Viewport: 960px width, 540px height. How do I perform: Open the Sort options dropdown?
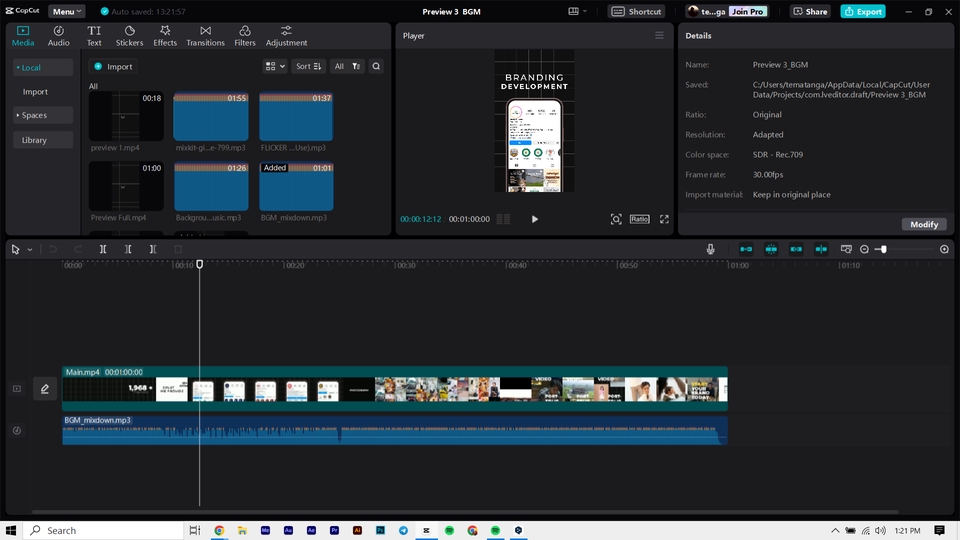(x=309, y=66)
